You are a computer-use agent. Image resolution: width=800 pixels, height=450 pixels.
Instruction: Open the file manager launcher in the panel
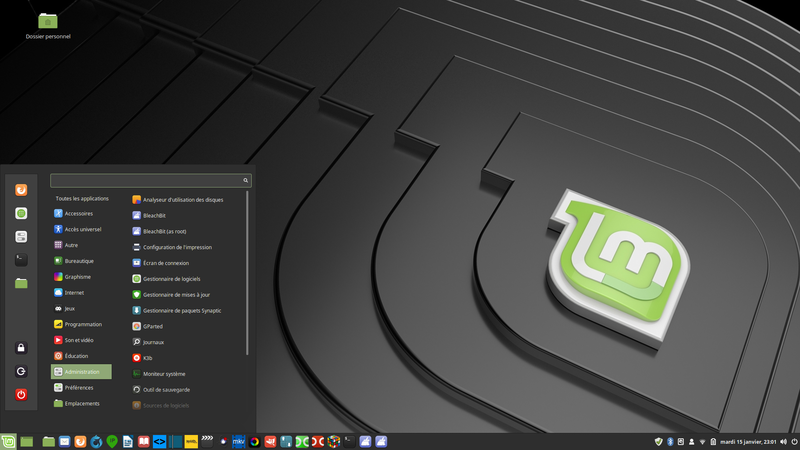(x=48, y=442)
